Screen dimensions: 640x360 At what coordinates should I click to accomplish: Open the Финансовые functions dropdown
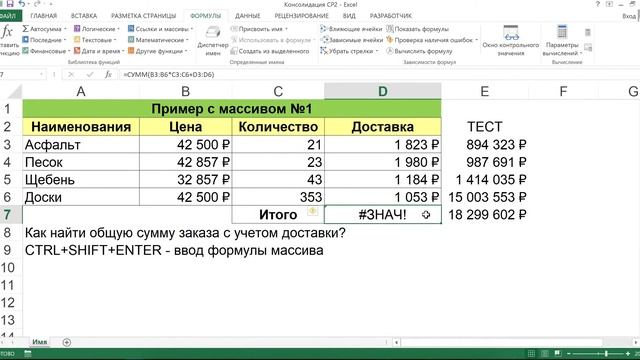(46, 51)
